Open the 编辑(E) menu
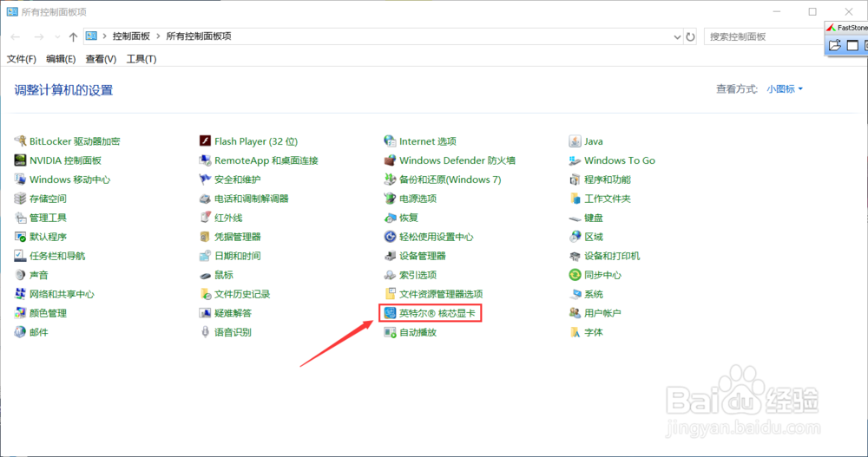The width and height of the screenshot is (868, 457). pos(61,59)
